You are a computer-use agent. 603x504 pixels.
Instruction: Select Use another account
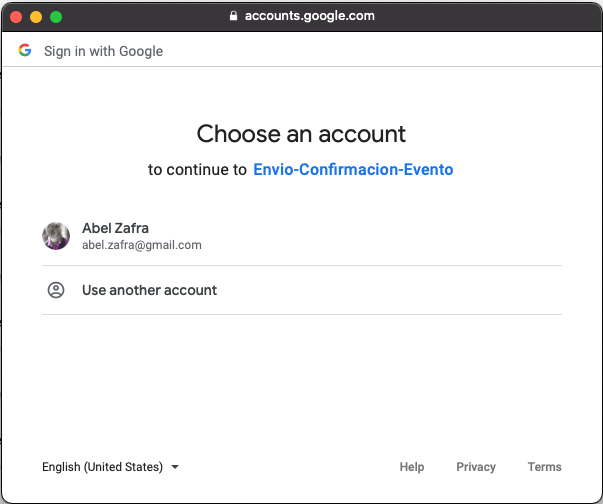tap(302, 290)
